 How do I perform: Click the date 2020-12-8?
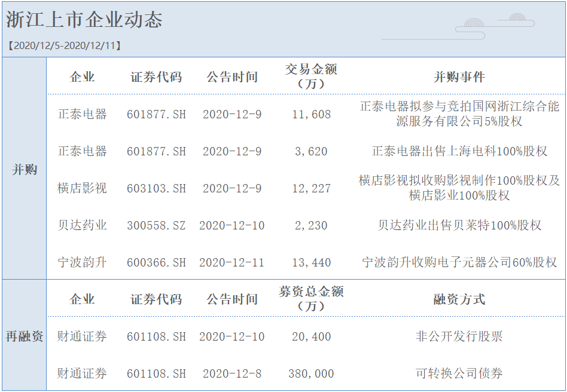pos(232,373)
